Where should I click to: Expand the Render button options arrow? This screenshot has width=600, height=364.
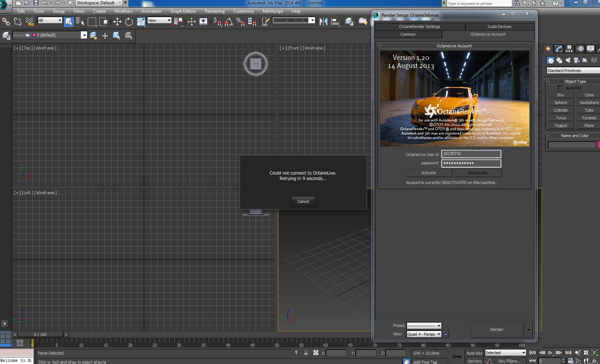point(529,329)
